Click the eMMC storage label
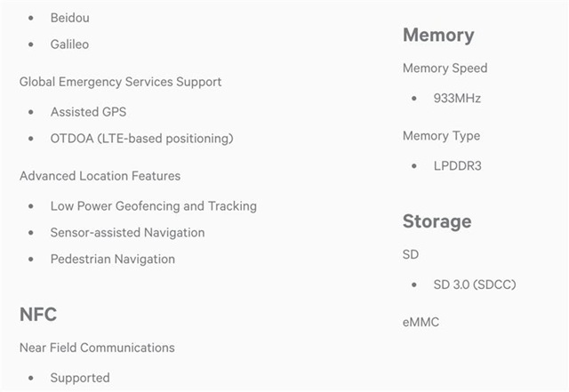This screenshot has width=569, height=392. click(x=421, y=323)
